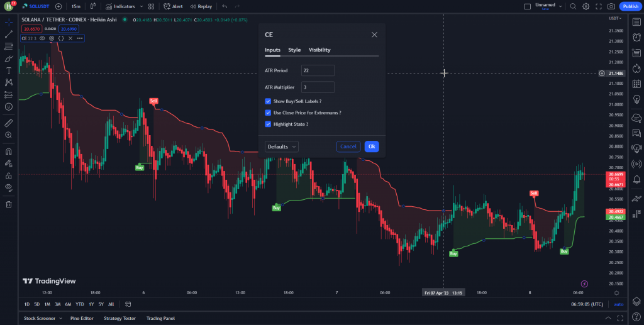Toggle magnet mode in left toolbar
Screen dimensions: 644x325
click(x=9, y=151)
